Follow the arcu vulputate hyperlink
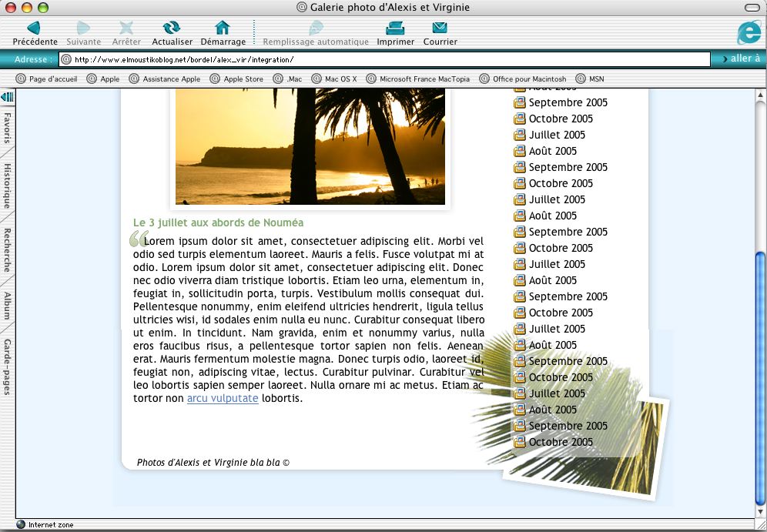 (x=223, y=398)
